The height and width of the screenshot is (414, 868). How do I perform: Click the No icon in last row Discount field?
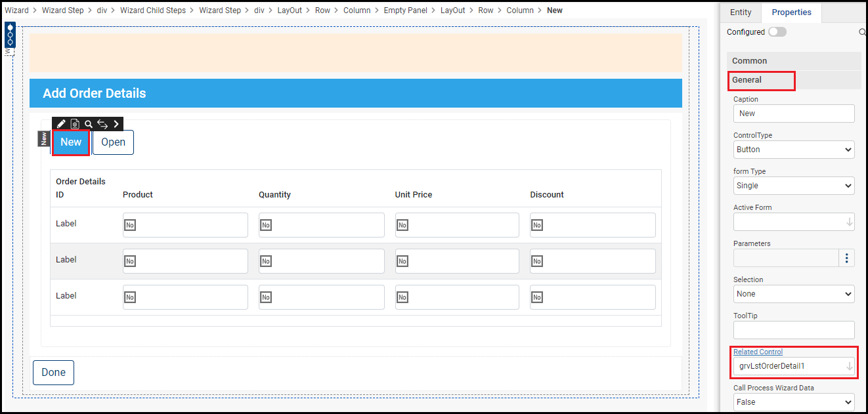[537, 297]
